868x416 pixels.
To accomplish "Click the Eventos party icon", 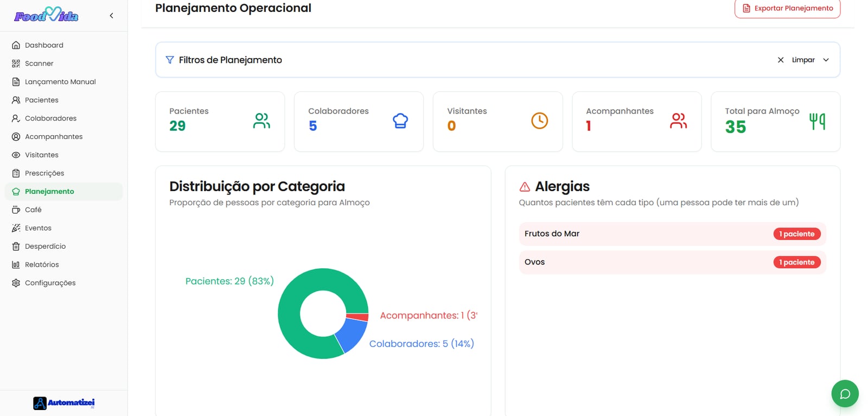I will [16, 228].
